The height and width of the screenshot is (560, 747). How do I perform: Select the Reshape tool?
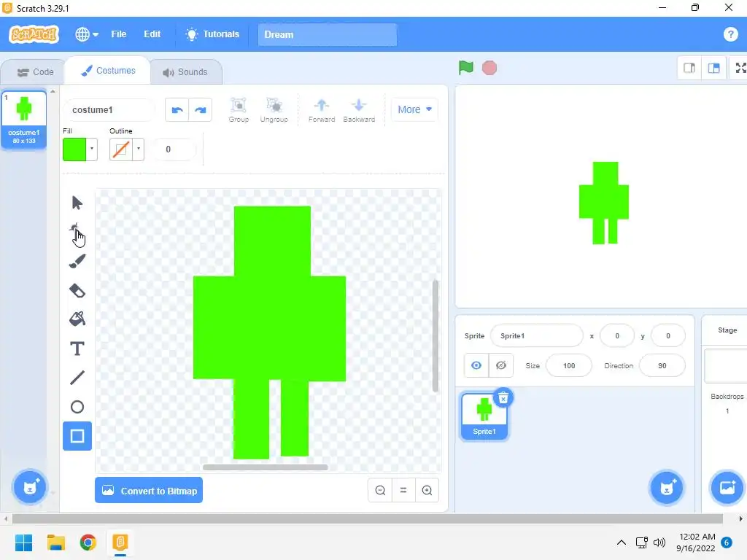click(x=77, y=232)
